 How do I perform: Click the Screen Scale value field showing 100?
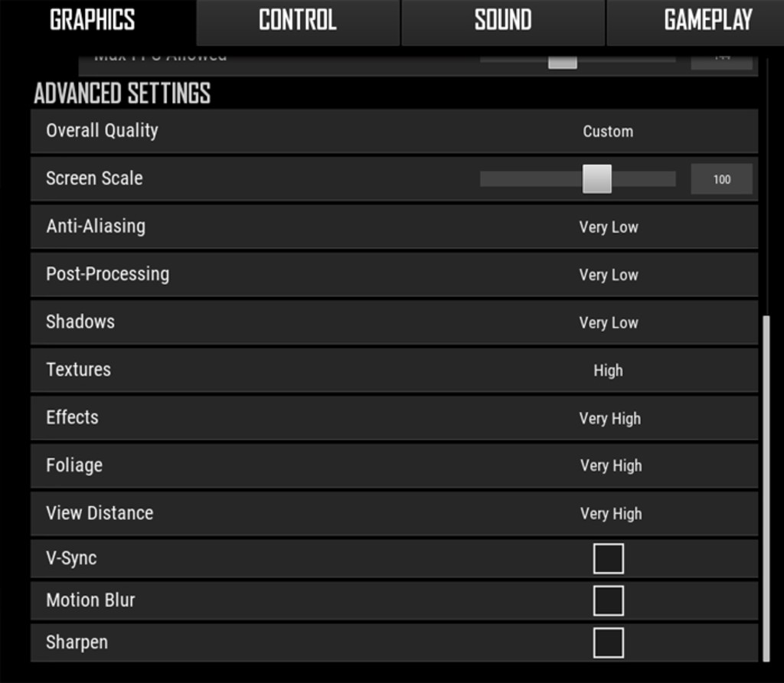(x=721, y=179)
